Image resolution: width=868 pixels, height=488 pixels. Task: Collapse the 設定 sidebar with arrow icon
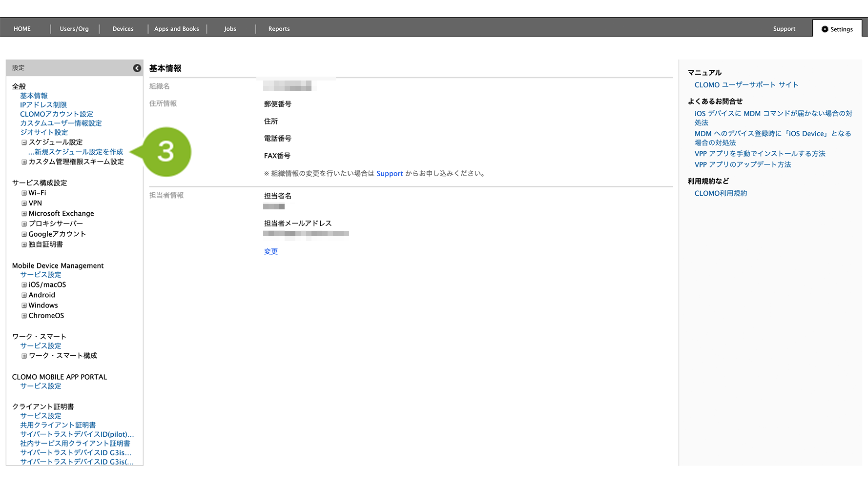[137, 68]
